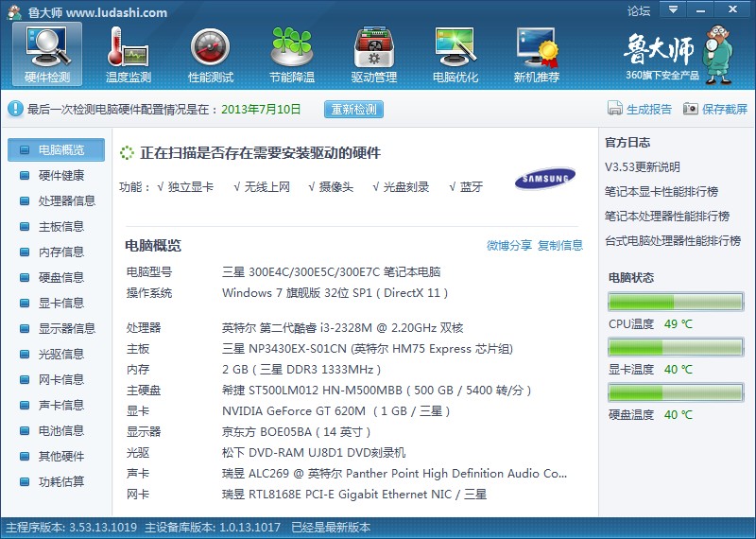756x539 pixels.
Task: Open the 驱动管理 driver management icon
Action: 373,54
